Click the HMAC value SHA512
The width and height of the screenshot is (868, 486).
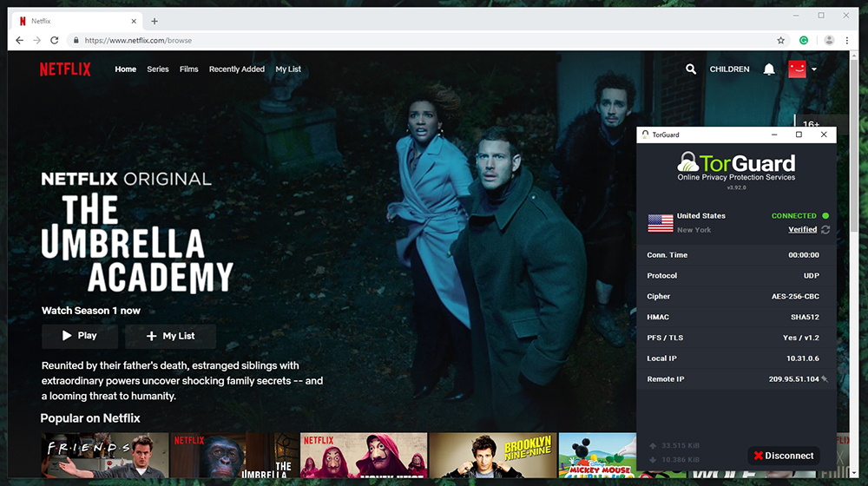[x=805, y=317]
